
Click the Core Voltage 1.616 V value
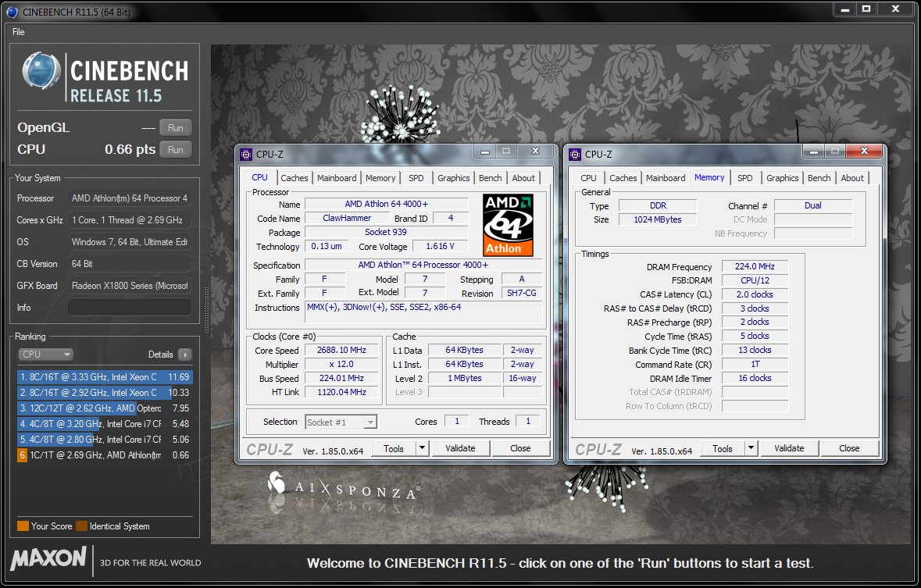point(440,246)
